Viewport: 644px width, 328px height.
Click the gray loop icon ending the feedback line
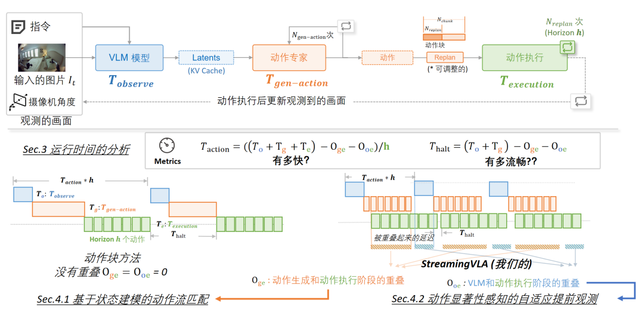click(581, 101)
